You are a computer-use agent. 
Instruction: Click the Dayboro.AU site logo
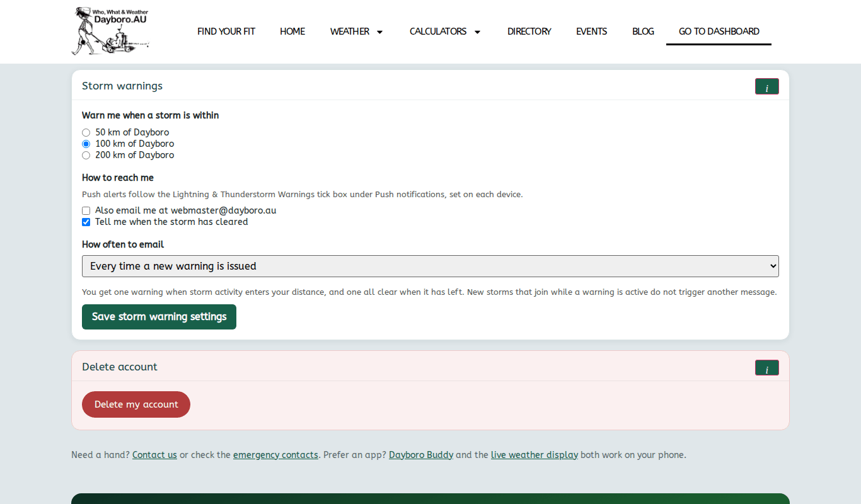pyautogui.click(x=110, y=31)
